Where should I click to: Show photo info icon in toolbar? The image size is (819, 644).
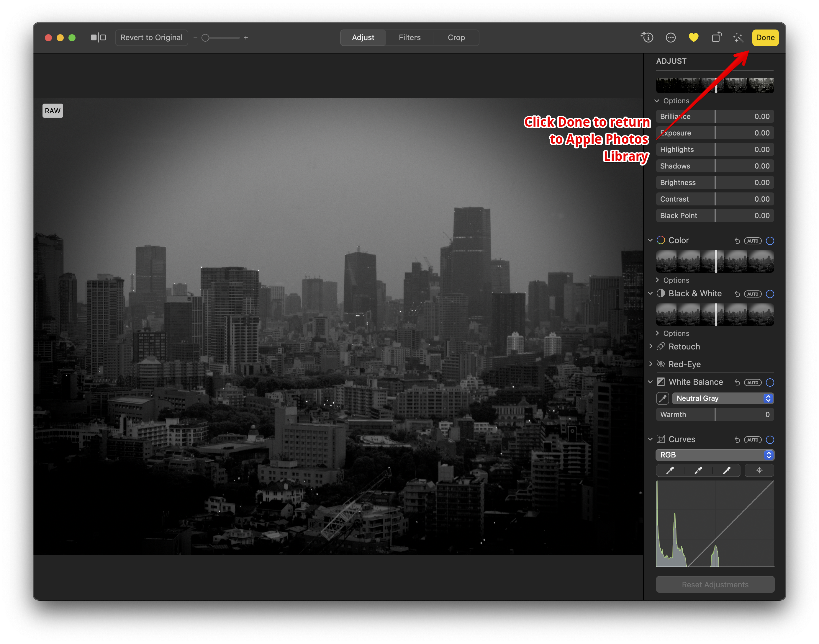(x=648, y=37)
